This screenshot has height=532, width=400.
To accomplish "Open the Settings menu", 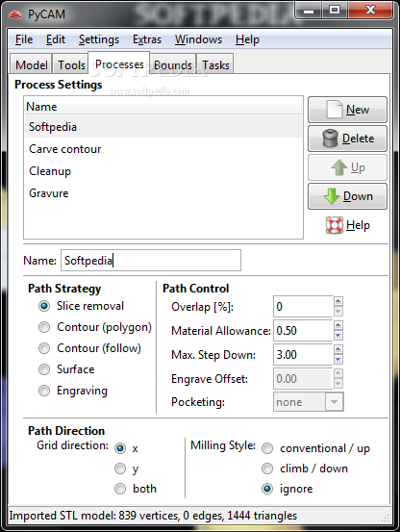I will 99,39.
